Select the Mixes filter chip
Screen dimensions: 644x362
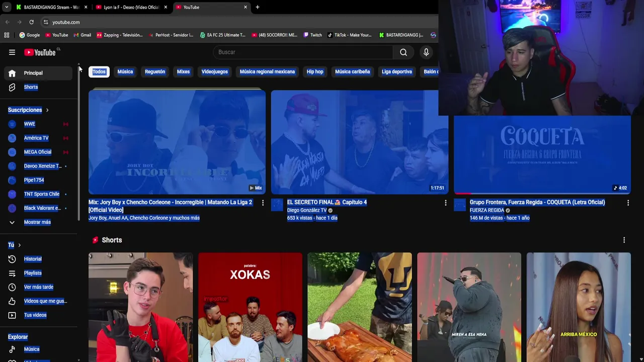tap(183, 72)
